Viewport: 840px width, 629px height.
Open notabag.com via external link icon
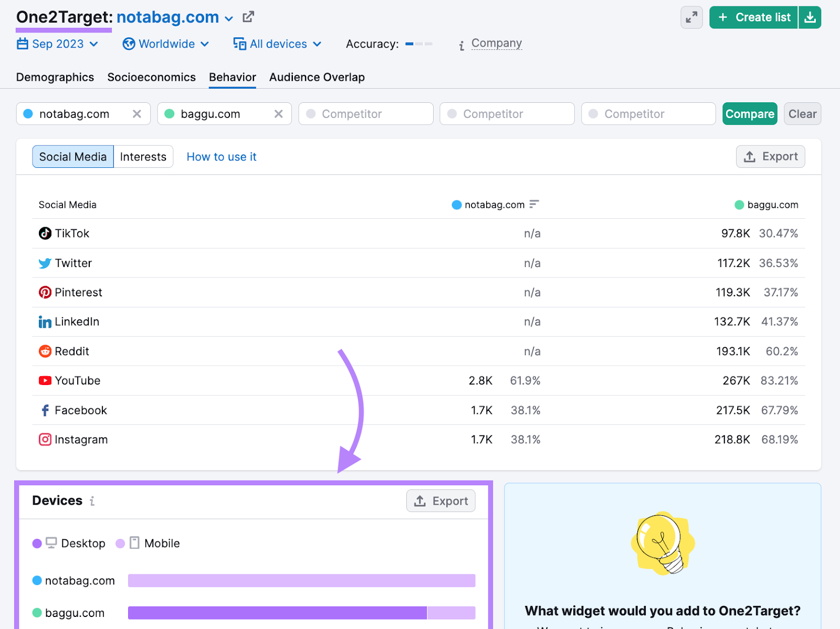coord(248,17)
